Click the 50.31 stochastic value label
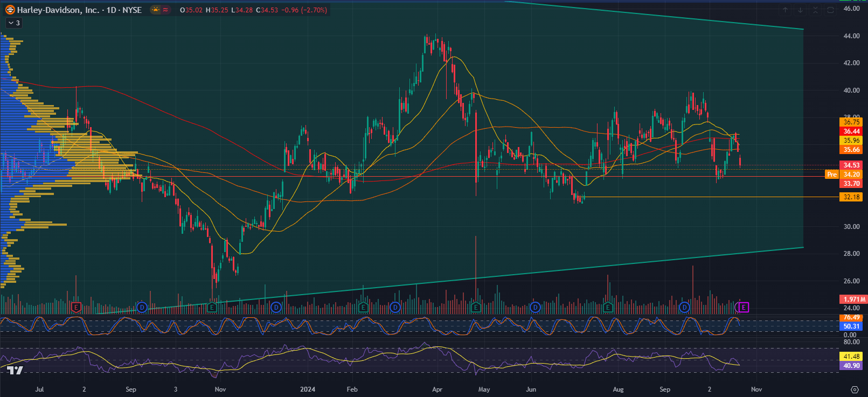The height and width of the screenshot is (397, 868). [851, 326]
